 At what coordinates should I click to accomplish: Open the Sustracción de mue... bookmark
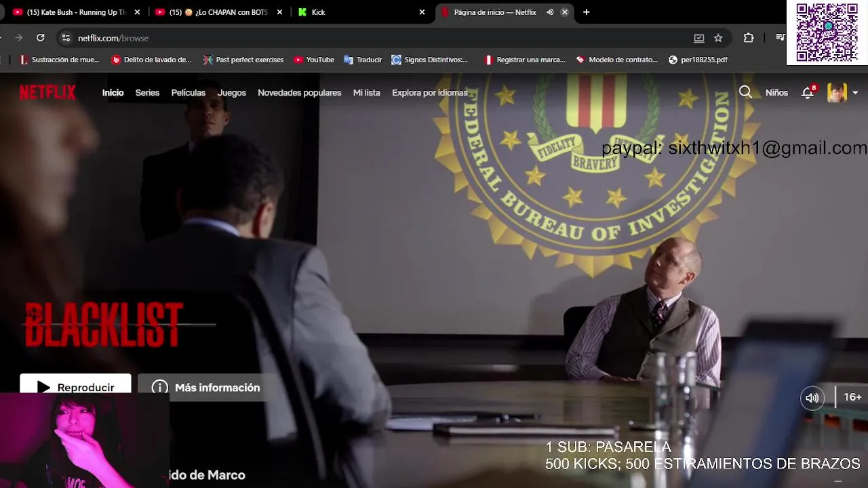pos(60,60)
